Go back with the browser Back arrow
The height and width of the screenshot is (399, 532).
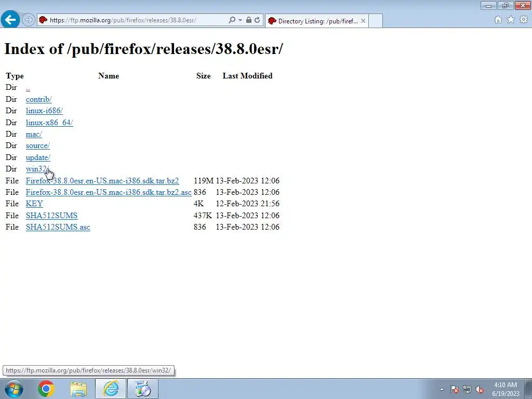[10, 20]
